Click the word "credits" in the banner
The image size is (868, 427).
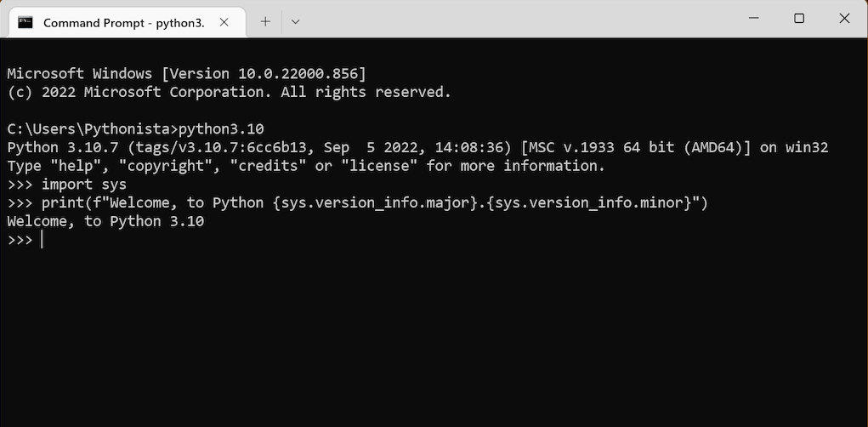[272, 166]
